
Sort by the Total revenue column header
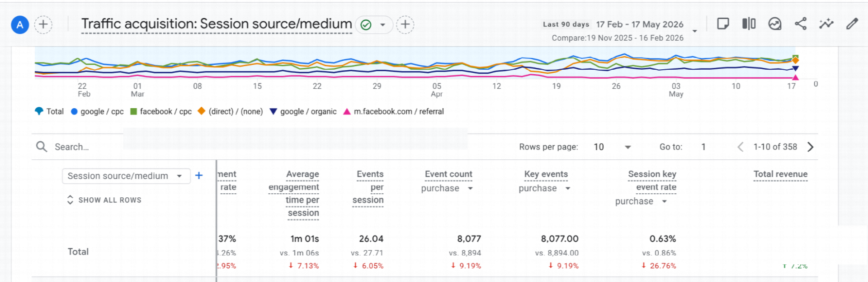pos(780,174)
